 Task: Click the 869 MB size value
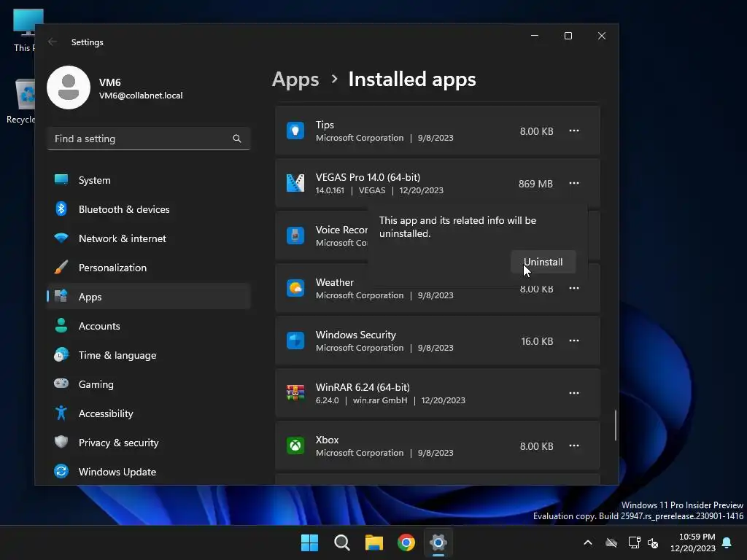(x=535, y=184)
